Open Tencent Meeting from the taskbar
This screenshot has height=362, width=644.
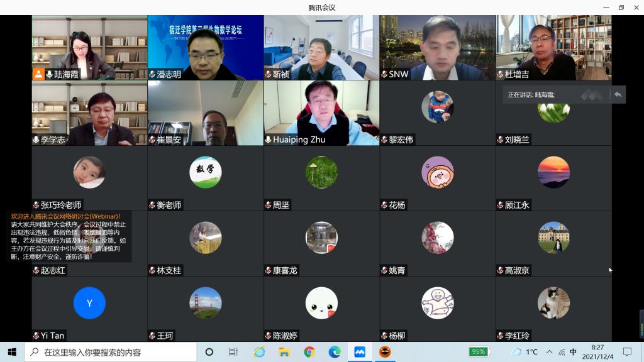359,352
